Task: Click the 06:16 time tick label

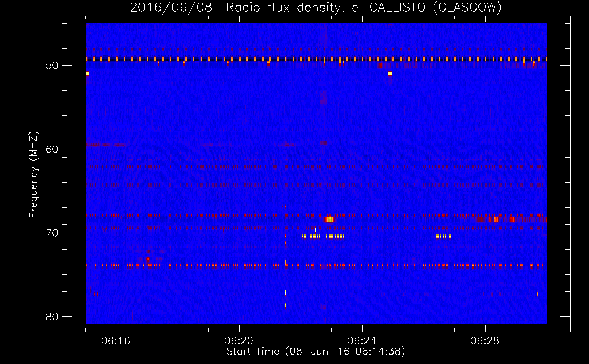Action: coord(116,341)
